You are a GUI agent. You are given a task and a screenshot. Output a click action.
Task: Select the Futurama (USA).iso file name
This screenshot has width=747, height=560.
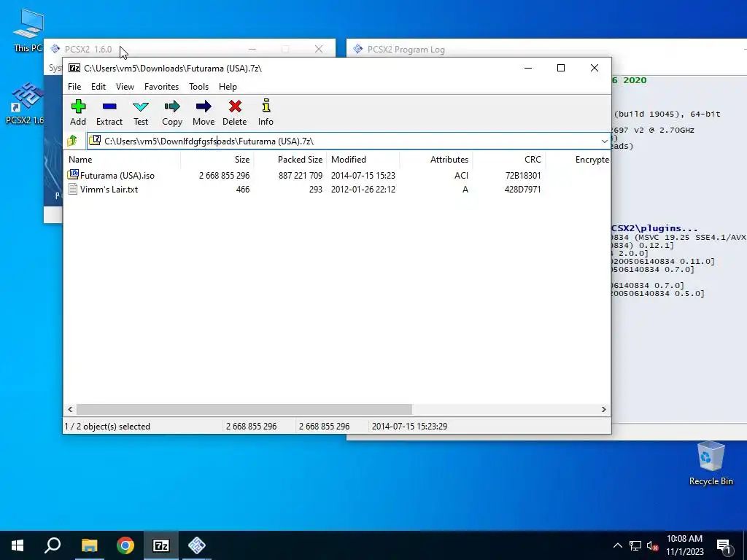click(117, 175)
